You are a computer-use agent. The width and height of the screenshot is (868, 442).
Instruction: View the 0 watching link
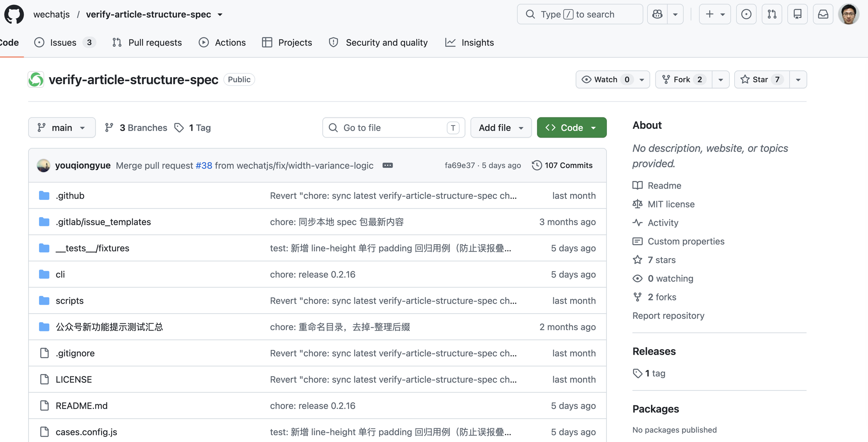(x=663, y=278)
